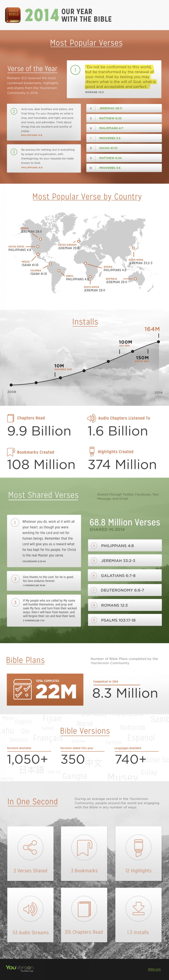Click the Most Popular Verse by Country heading
The width and height of the screenshot is (169, 980).
click(87, 197)
